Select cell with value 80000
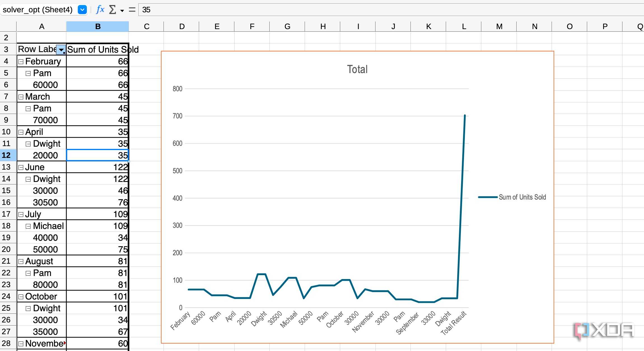 [41, 285]
